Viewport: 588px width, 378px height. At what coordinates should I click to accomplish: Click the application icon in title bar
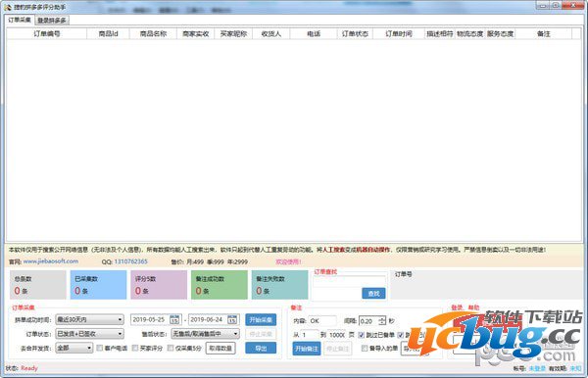coord(8,7)
